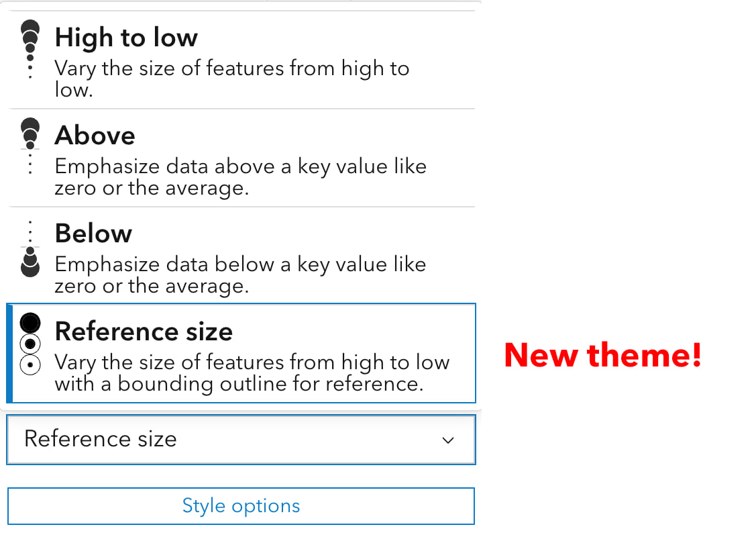Click the Below theme's circle icon

[30, 262]
